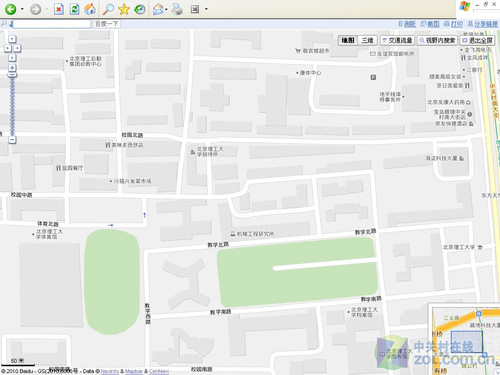This screenshot has height=375, width=500.
Task: Open the 分享链接 share link
Action: (x=483, y=24)
